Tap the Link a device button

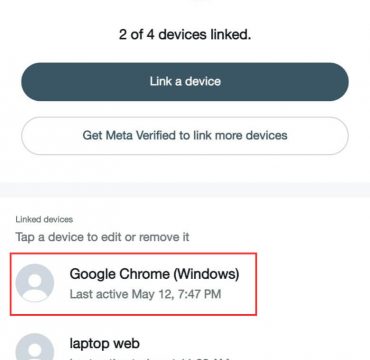pyautogui.click(x=185, y=82)
